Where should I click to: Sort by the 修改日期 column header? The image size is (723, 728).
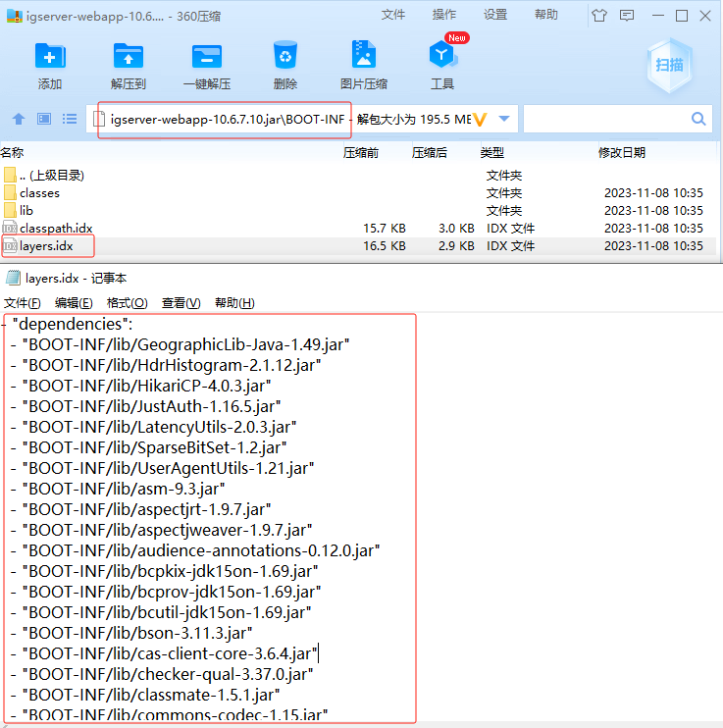click(622, 153)
